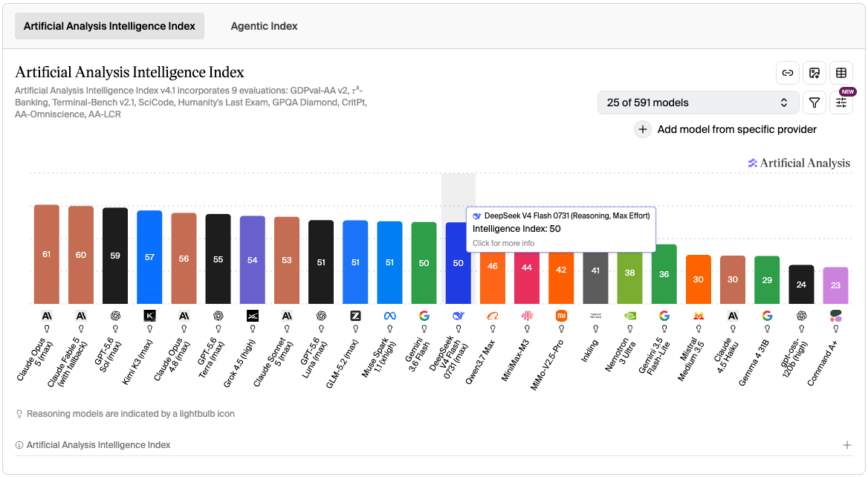Select the Artificial Analysis Intelligence Index tab
This screenshot has height=477, width=868.
(109, 26)
